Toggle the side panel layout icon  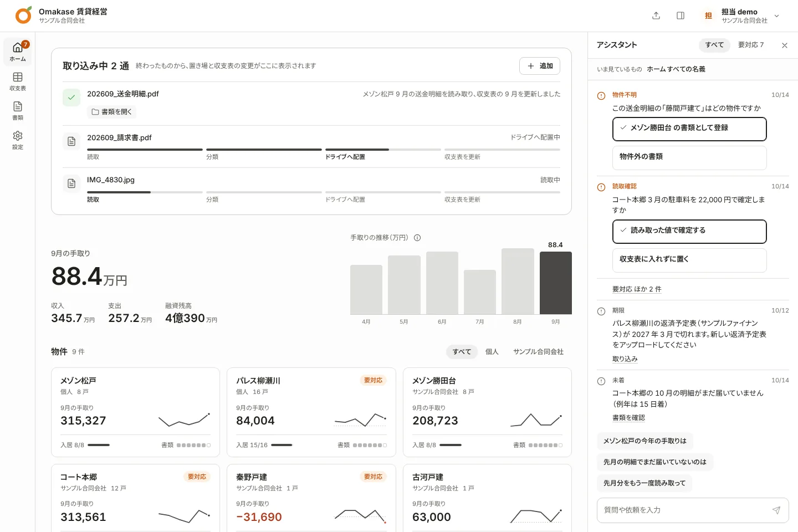coord(681,16)
